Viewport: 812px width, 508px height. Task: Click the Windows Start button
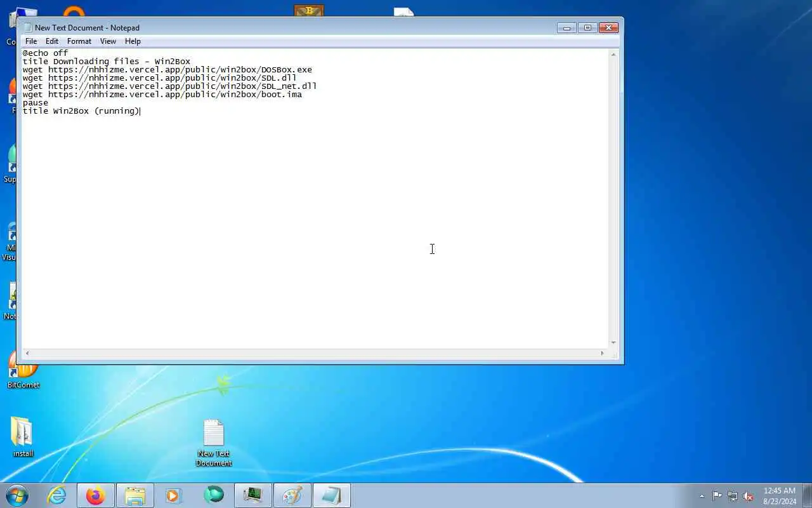(x=17, y=495)
